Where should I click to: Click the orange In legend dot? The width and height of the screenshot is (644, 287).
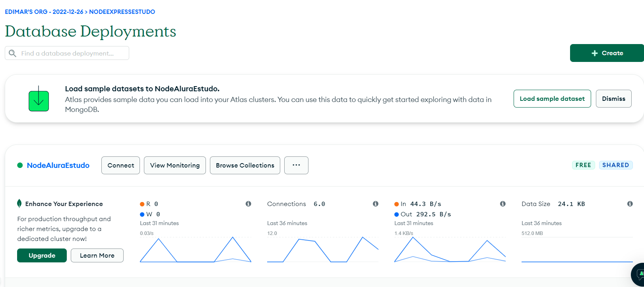click(x=396, y=204)
